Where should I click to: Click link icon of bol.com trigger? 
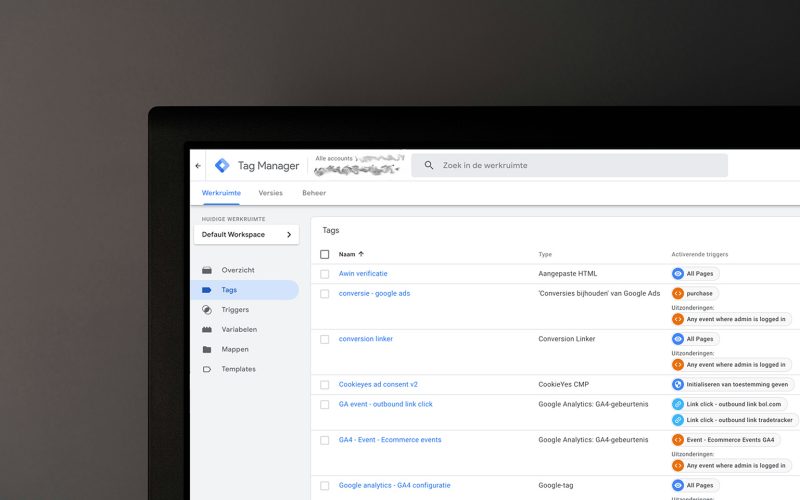point(678,404)
